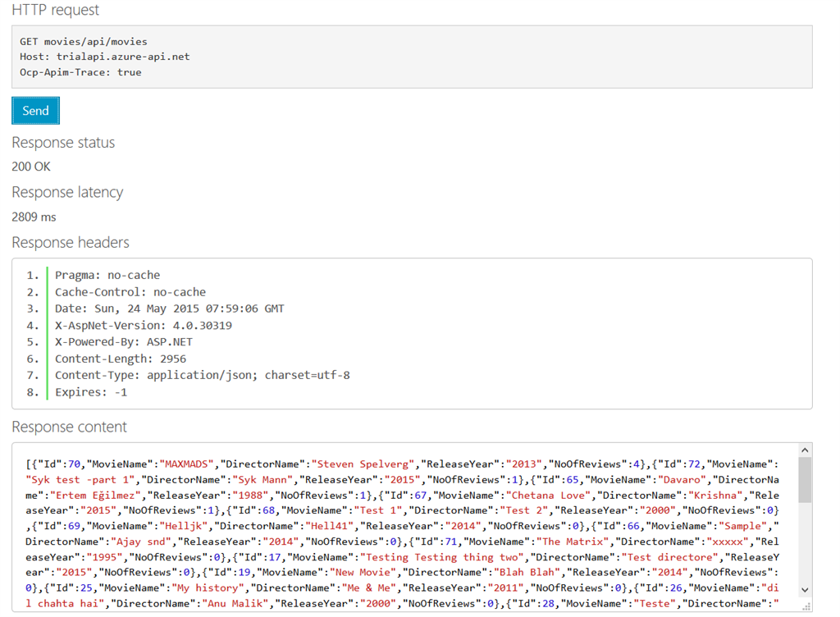Click inside the JSON response content area
The image size is (840, 617).
[402, 525]
